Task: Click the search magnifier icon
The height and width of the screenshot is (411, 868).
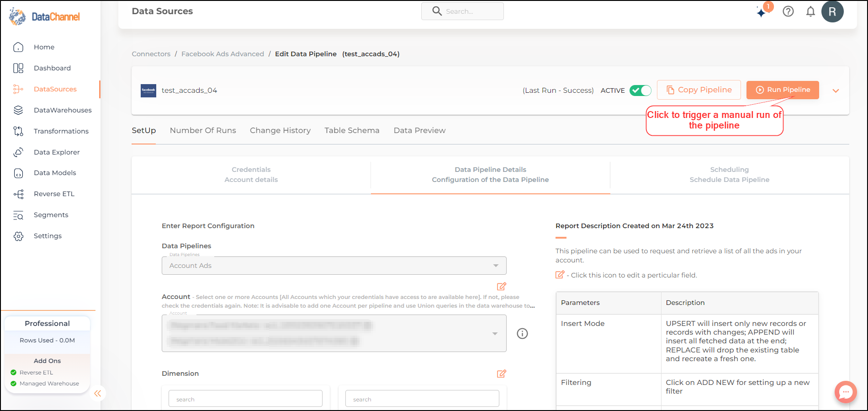Action: click(437, 11)
